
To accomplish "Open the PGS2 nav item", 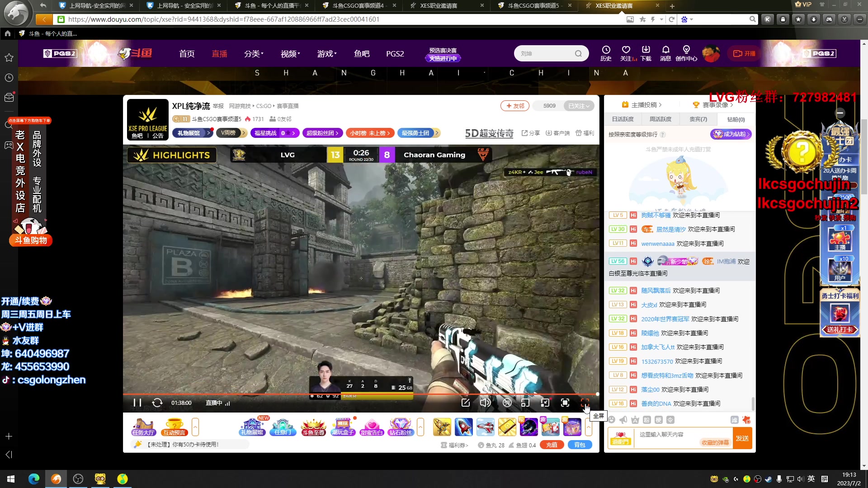I will point(395,54).
